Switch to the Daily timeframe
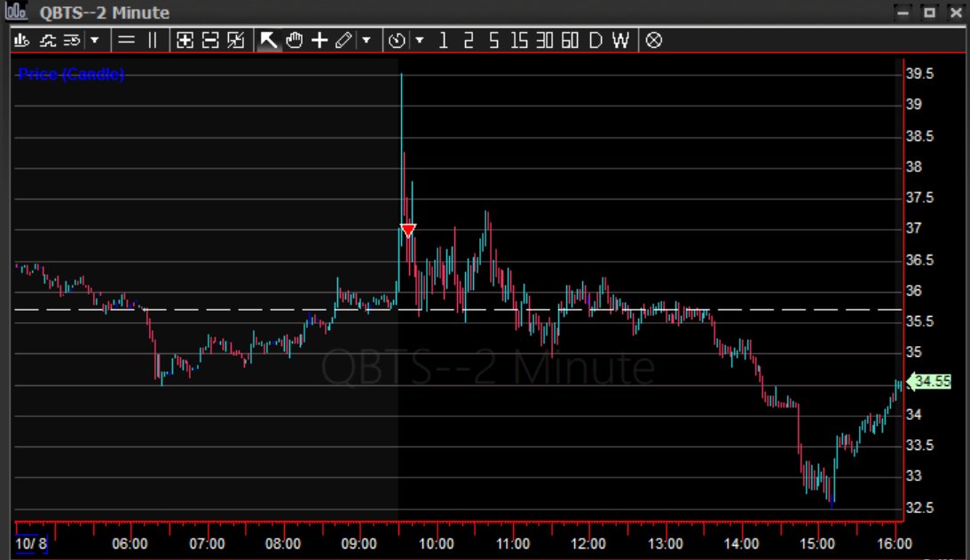The image size is (970, 560). click(594, 40)
